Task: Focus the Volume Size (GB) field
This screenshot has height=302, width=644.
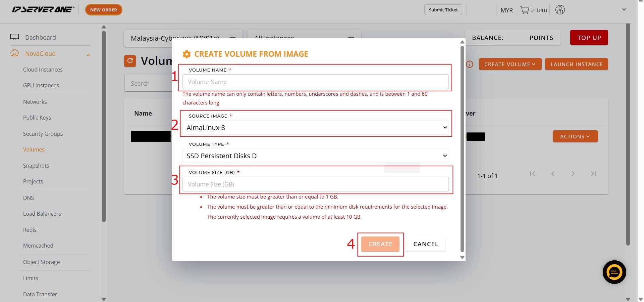Action: pyautogui.click(x=315, y=184)
